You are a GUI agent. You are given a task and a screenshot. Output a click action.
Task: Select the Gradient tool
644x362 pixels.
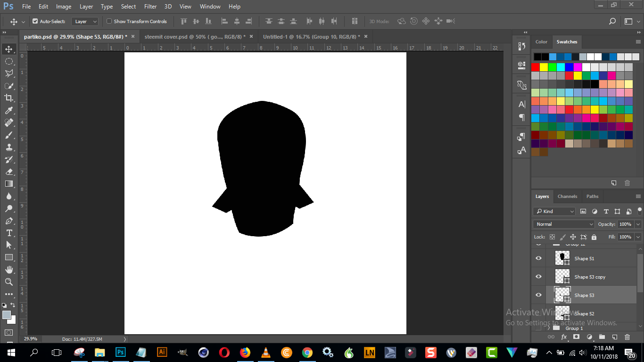[x=9, y=184]
